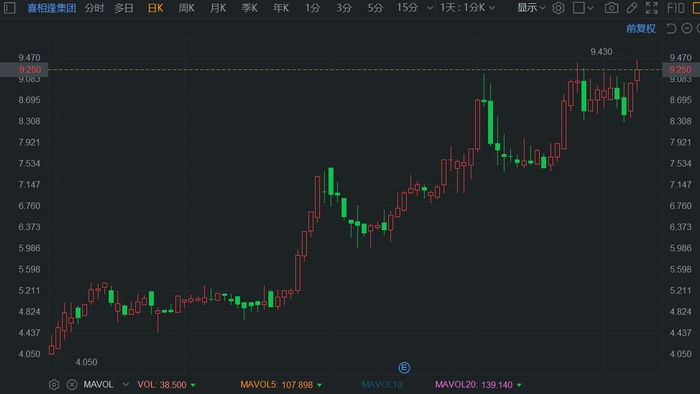Select the 周K weekly chart tab

186,8
